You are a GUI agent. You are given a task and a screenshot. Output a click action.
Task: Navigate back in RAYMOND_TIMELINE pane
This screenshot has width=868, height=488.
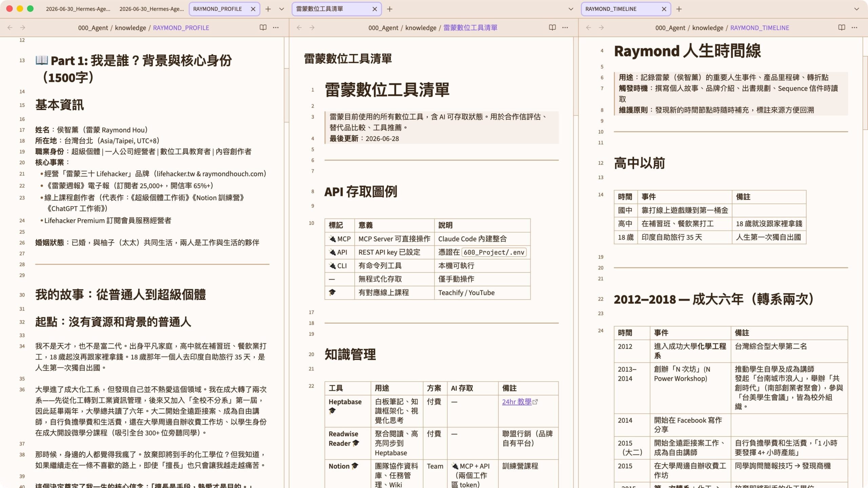pos(588,27)
